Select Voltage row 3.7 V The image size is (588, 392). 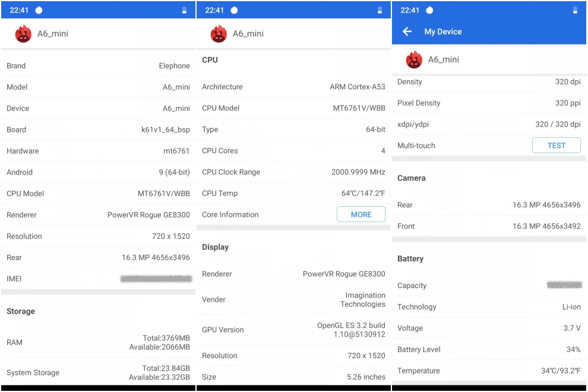[489, 328]
